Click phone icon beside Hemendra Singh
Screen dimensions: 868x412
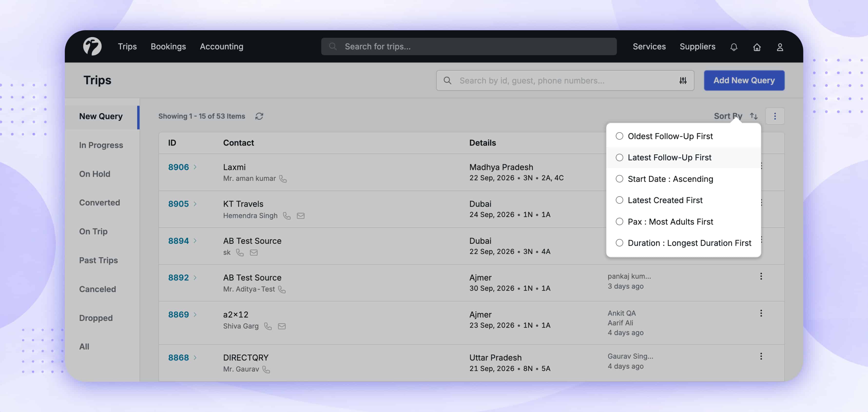point(287,216)
